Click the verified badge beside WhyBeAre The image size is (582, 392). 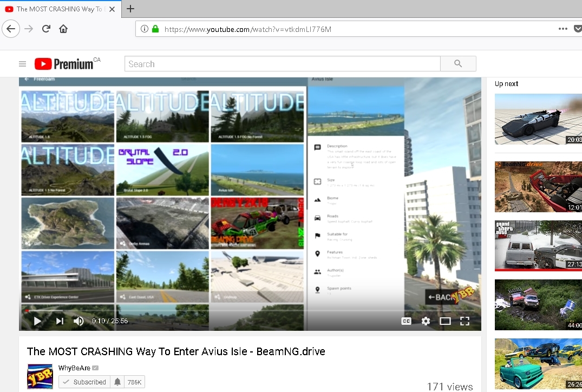tap(95, 368)
